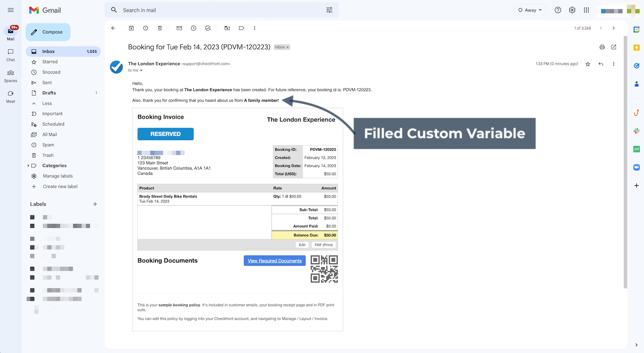
Task: Open the Support help icon
Action: [558, 10]
